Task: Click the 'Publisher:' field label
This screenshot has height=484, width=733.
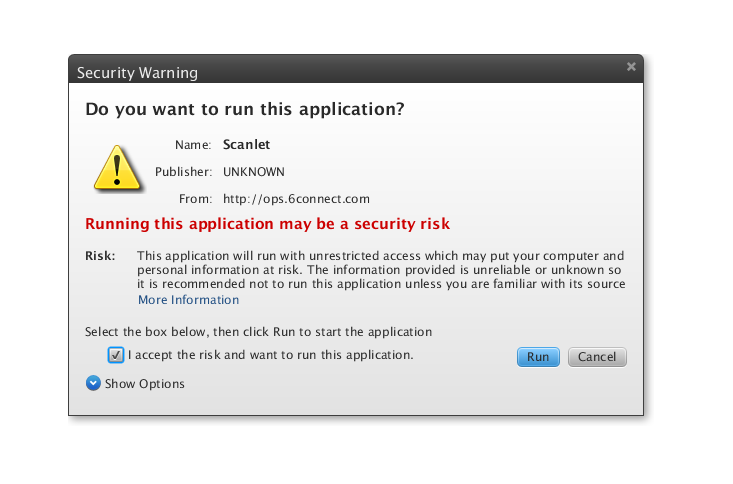Action: pos(183,172)
